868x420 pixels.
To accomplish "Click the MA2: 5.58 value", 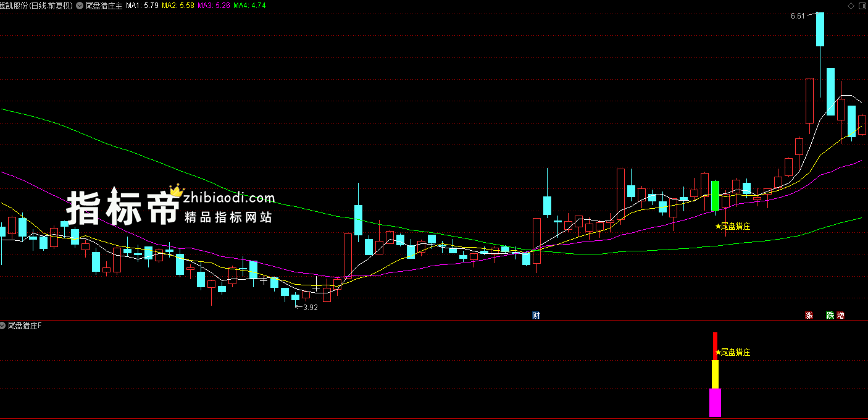I will tap(178, 5).
